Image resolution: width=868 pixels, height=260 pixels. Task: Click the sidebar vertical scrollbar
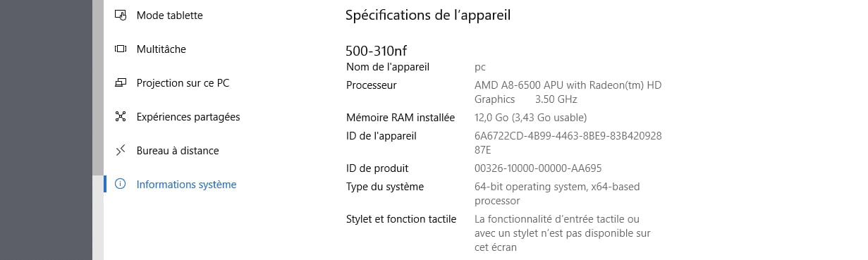(98, 87)
